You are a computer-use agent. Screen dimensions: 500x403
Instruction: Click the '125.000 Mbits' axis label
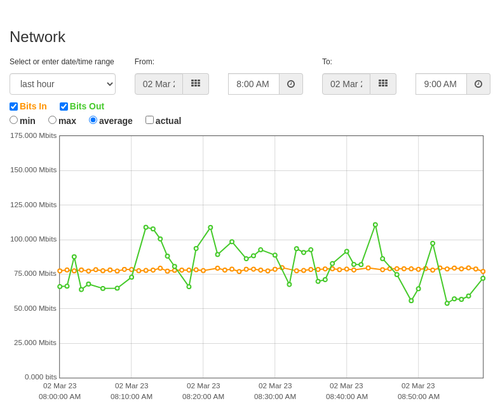(x=33, y=205)
